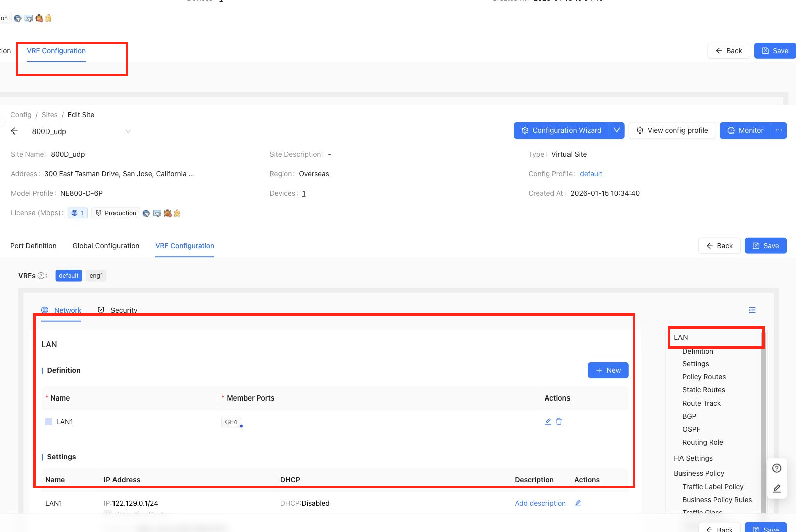
Task: Go to Routing Role in outline
Action: [703, 442]
